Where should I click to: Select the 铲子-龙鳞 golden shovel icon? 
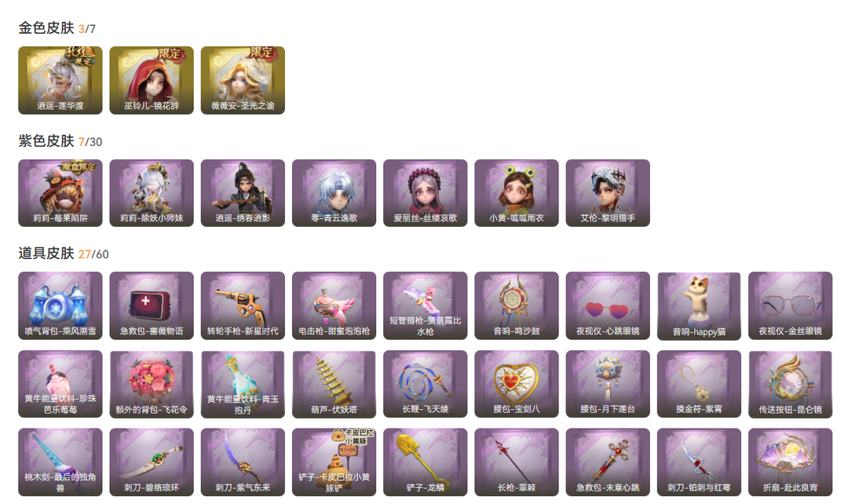point(425,462)
